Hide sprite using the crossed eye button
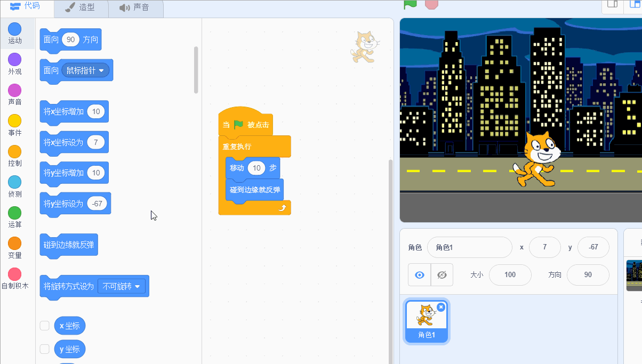 [x=442, y=275]
